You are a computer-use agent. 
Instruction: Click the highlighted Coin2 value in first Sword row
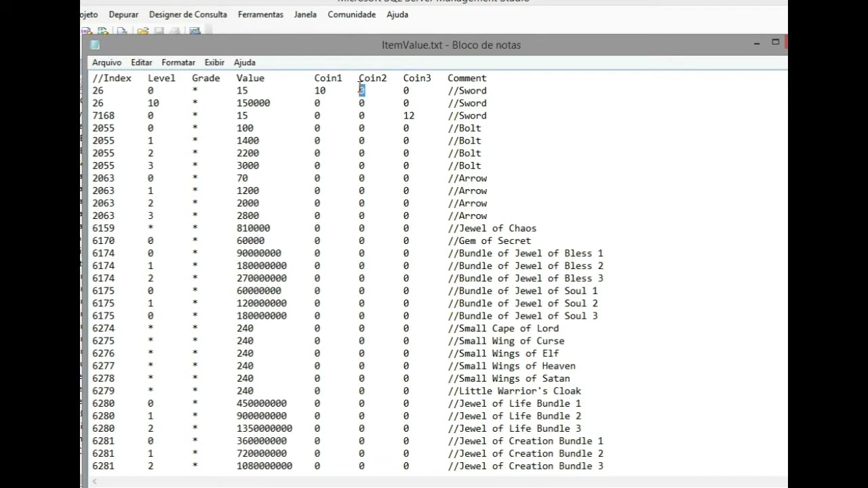point(361,91)
